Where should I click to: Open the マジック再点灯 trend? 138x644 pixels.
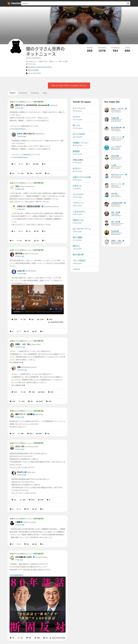click(79, 260)
